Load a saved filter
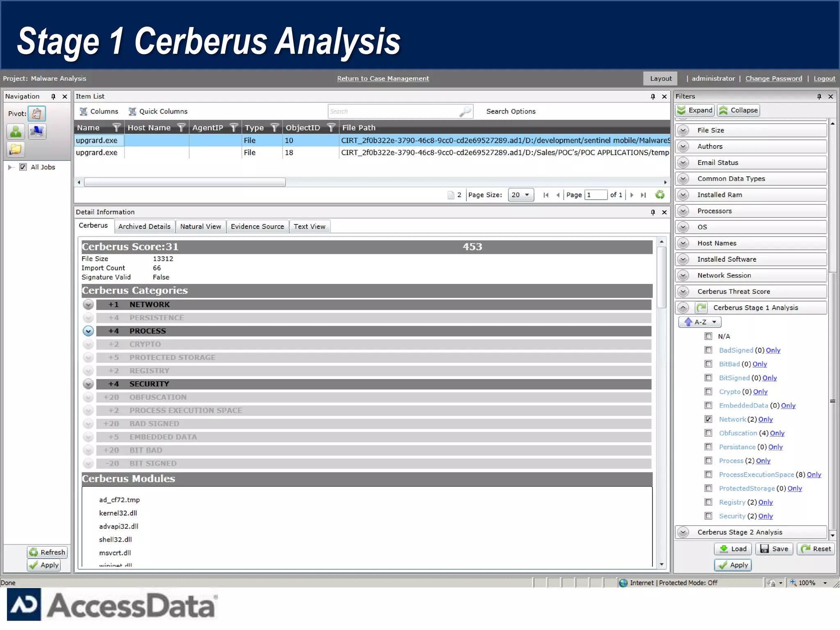Image resolution: width=840 pixels, height=630 pixels. (x=733, y=549)
